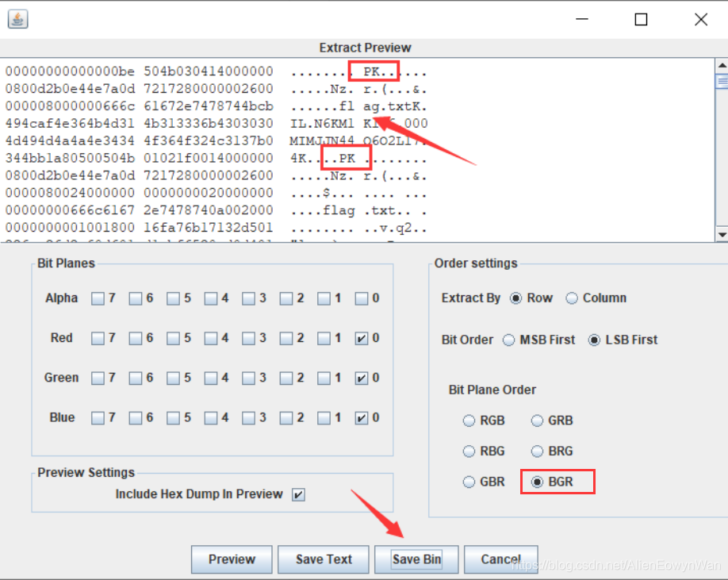Click the preview scrollbar down arrow

[722, 235]
